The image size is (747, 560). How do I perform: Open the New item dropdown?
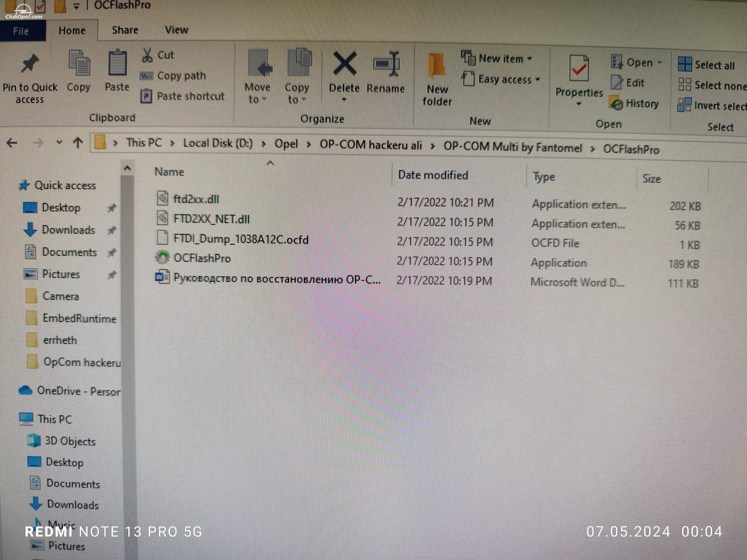click(497, 59)
